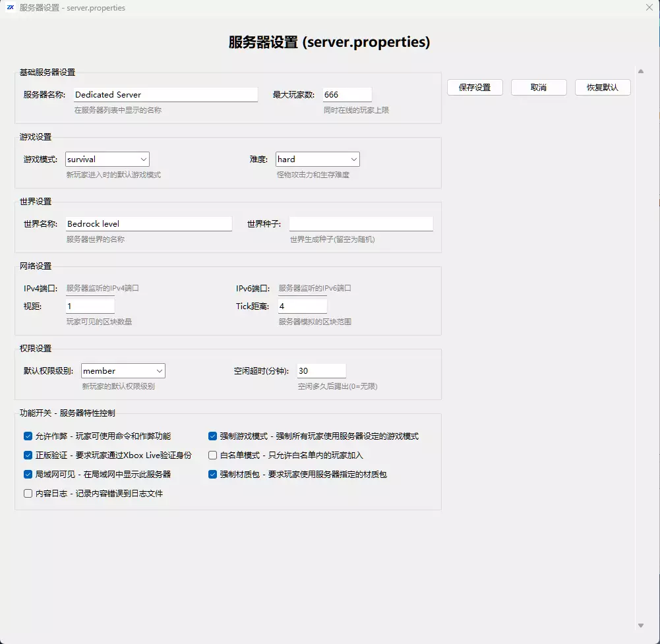
Task: Disable the 局域网可见 checkbox
Action: tap(28, 475)
